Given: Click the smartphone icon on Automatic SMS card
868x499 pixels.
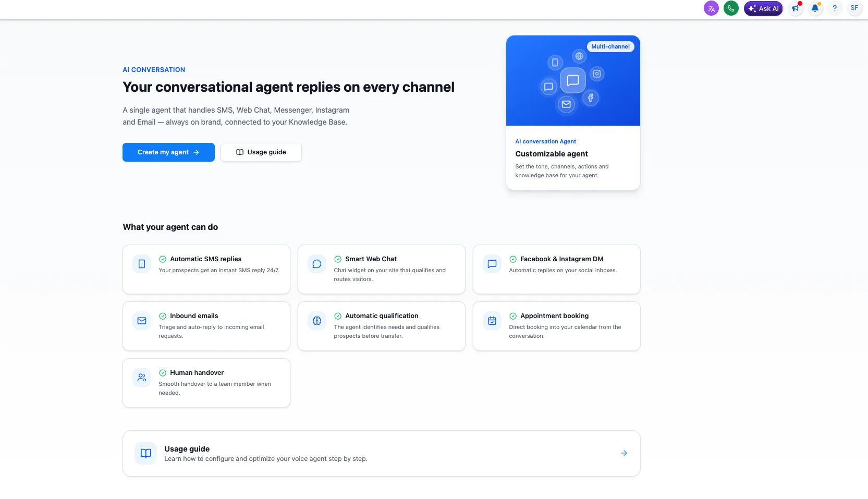Looking at the screenshot, I should coord(142,264).
